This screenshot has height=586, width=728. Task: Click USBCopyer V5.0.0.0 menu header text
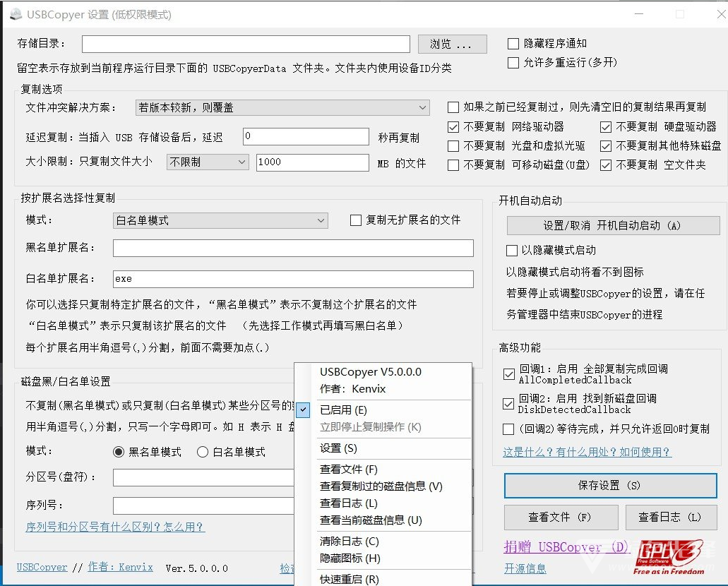click(371, 372)
